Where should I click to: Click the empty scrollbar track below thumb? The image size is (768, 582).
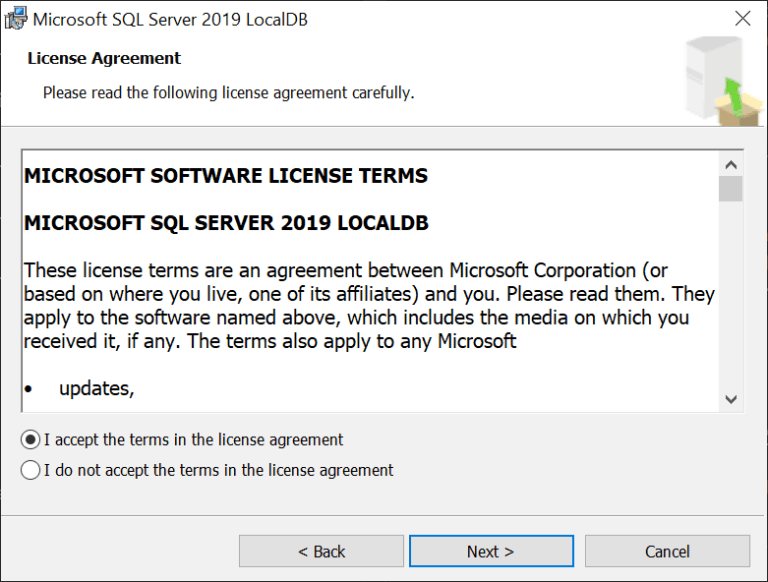[731, 294]
